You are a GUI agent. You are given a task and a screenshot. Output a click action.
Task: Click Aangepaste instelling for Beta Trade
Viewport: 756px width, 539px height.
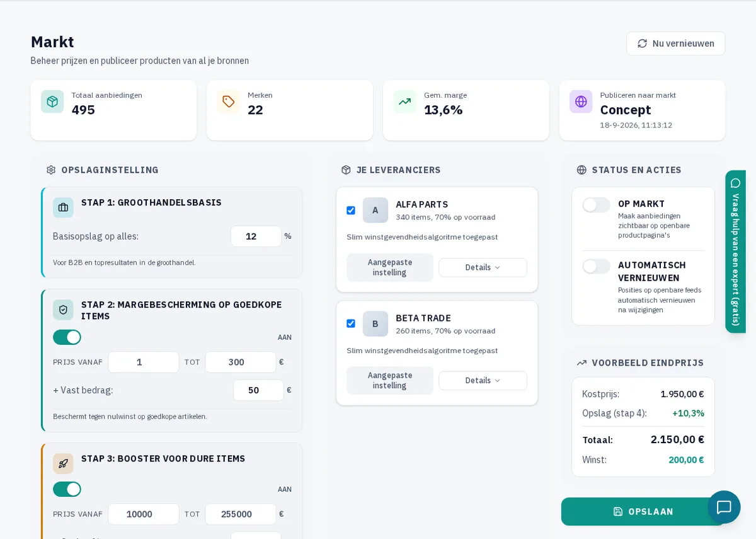[x=390, y=381]
